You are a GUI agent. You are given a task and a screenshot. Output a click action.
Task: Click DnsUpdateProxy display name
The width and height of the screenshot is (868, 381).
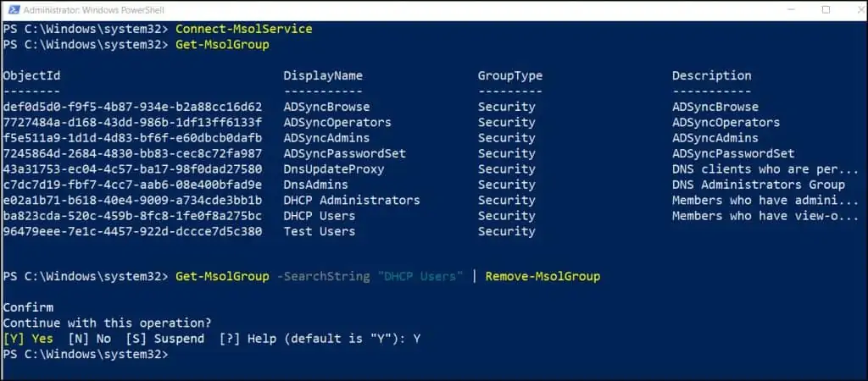click(x=334, y=168)
